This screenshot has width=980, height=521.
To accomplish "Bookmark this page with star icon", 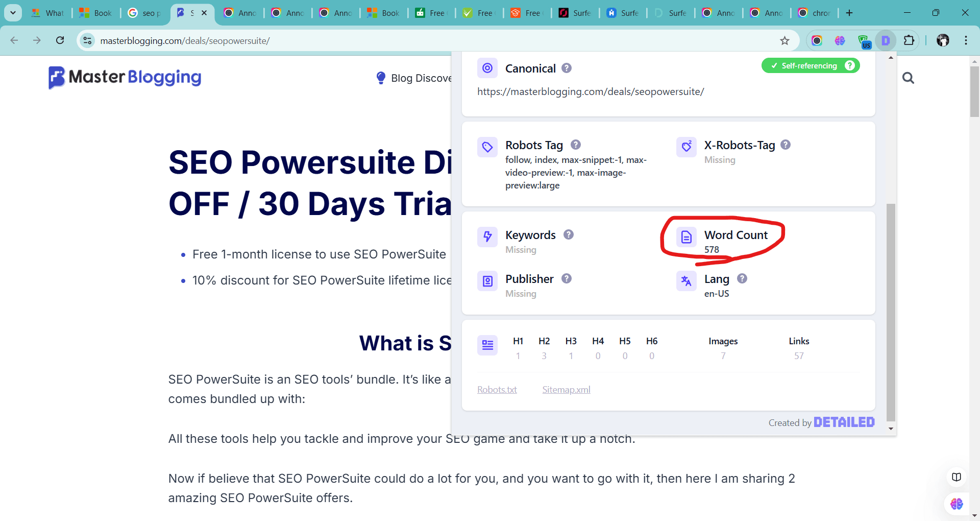I will click(785, 40).
